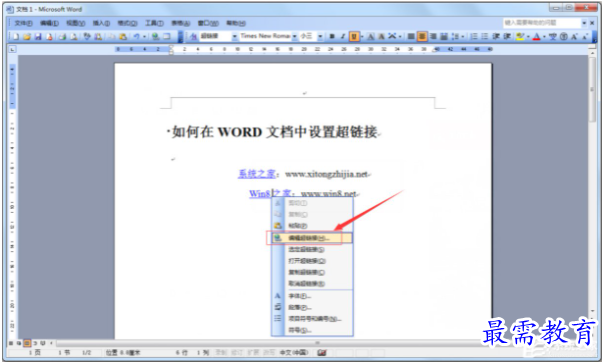The width and height of the screenshot is (604, 364).
Task: Click the New blank document icon
Action: point(16,37)
